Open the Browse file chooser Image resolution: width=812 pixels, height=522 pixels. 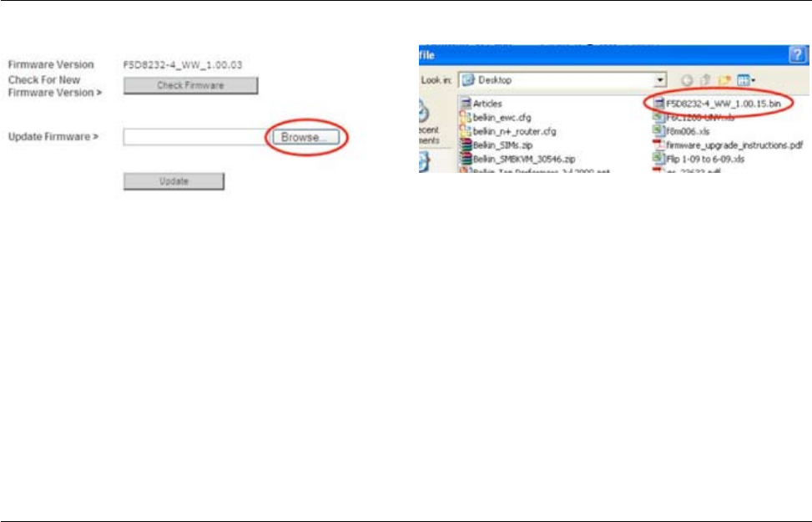pos(305,137)
